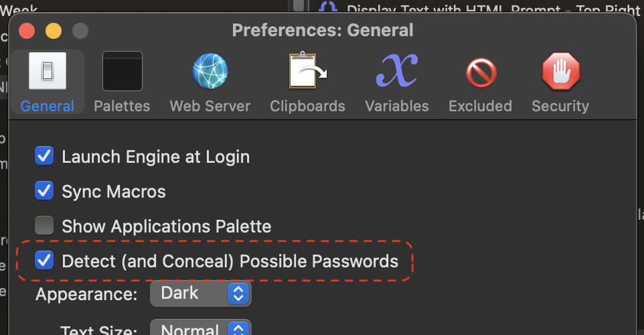This screenshot has width=644, height=335.
Task: Disable Launch Engine at Login checkbox
Action: tap(44, 156)
